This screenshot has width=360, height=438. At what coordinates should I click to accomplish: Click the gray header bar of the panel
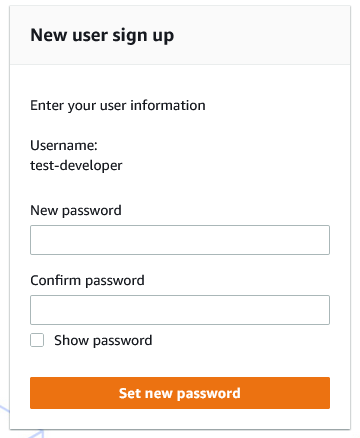click(x=180, y=35)
